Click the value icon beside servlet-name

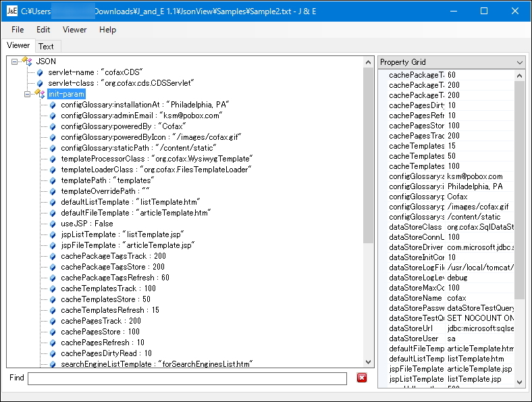(x=40, y=72)
